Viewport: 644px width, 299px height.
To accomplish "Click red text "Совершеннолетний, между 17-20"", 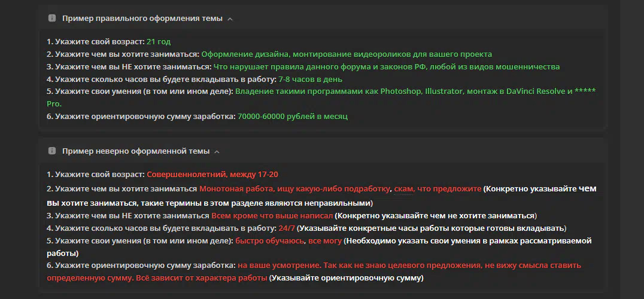I will click(x=212, y=174).
